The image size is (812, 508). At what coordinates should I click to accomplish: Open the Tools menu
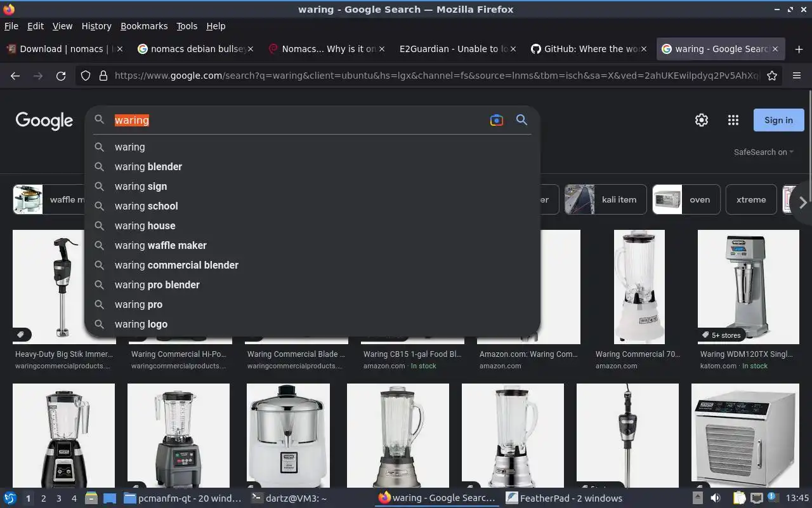187,26
